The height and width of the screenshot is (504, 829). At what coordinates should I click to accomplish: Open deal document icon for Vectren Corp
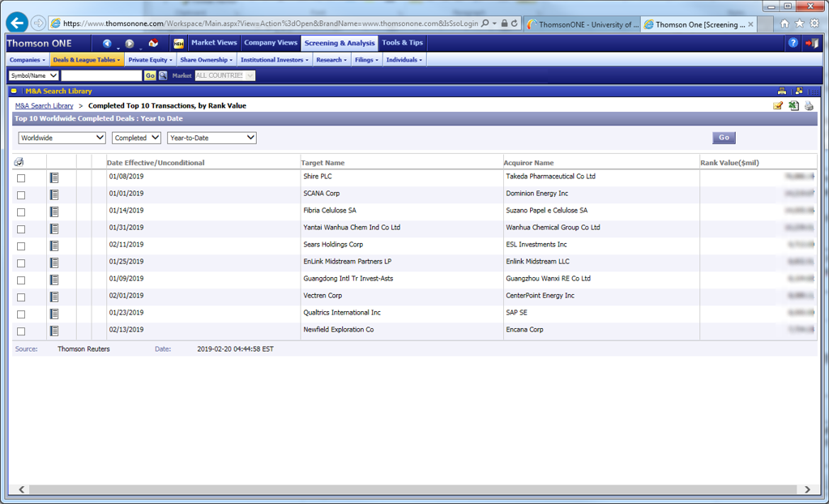(54, 297)
